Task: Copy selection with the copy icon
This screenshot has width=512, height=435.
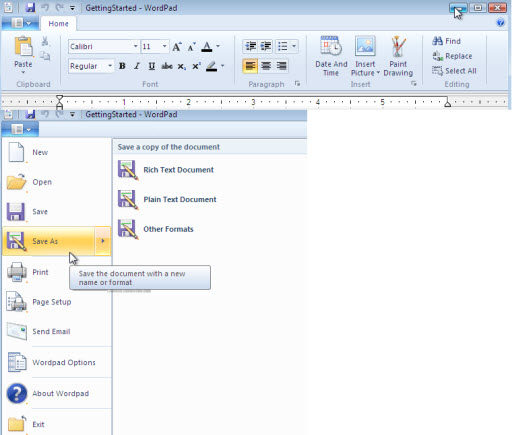Action: point(45,56)
